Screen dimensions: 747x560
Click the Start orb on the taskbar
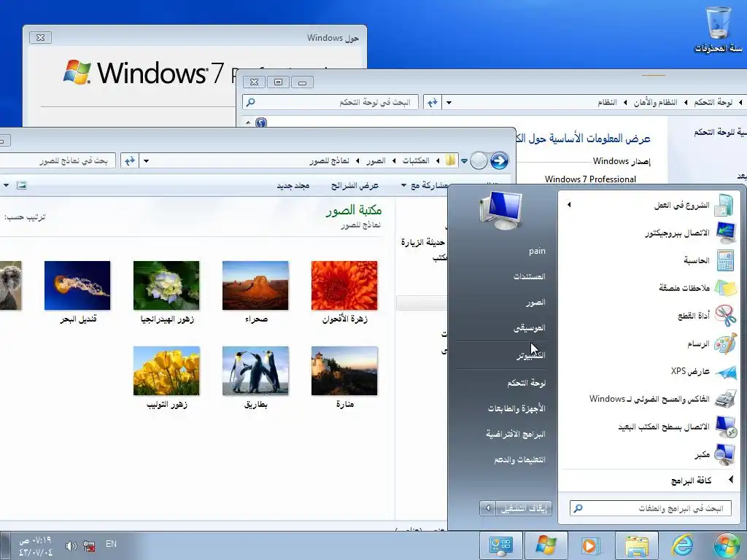pos(729,545)
